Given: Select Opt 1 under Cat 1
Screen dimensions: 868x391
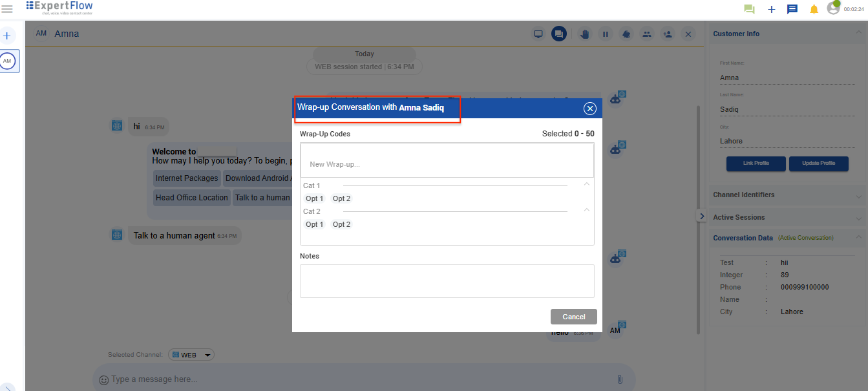Looking at the screenshot, I should (x=314, y=198).
